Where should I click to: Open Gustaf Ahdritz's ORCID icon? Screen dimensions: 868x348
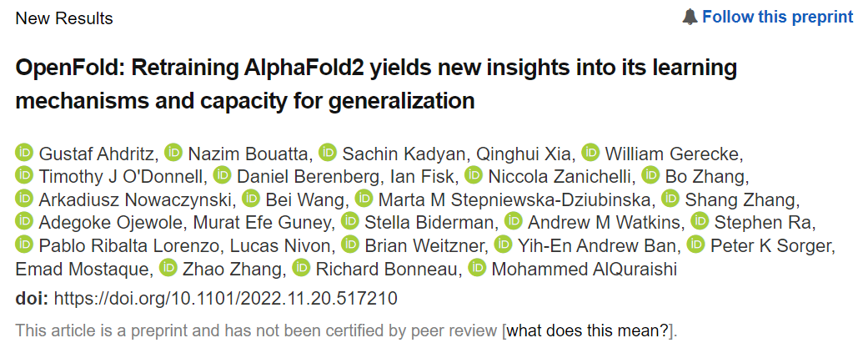(23, 153)
